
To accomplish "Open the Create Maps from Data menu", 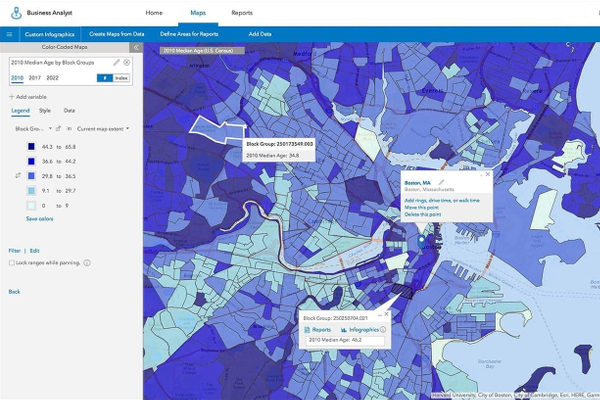I will tap(116, 34).
